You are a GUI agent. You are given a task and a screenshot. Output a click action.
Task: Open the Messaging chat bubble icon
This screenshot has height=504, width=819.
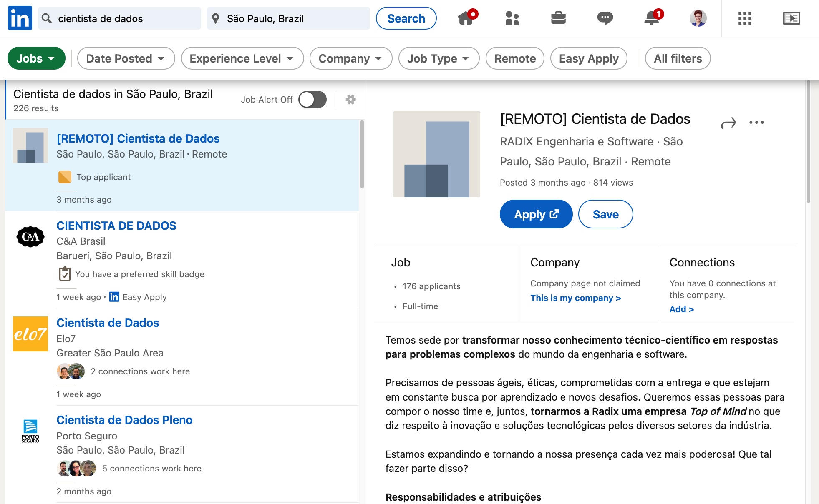pos(605,18)
